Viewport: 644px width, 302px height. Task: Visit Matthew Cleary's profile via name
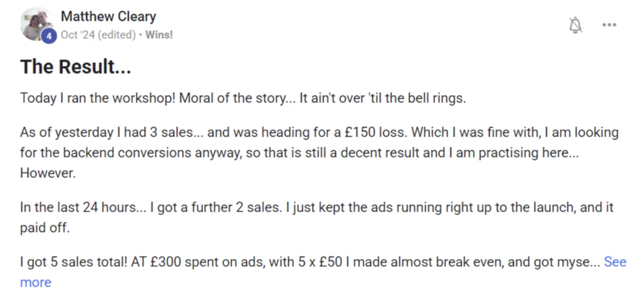click(108, 17)
